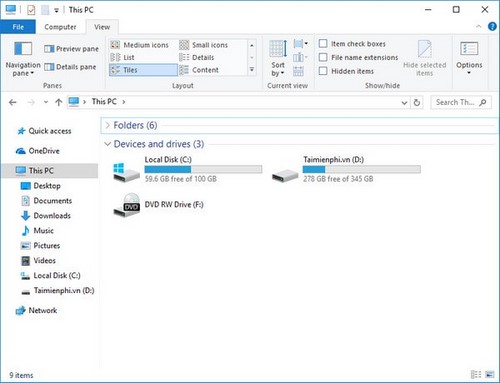Click Local Disk (C:) usage bar
Viewport: 500px width, 383px height.
point(203,169)
